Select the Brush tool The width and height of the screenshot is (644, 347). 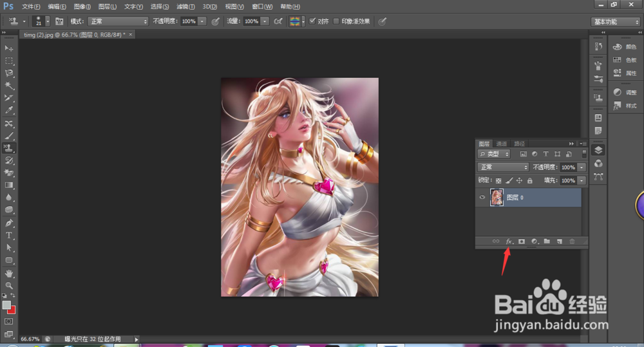pos(8,136)
